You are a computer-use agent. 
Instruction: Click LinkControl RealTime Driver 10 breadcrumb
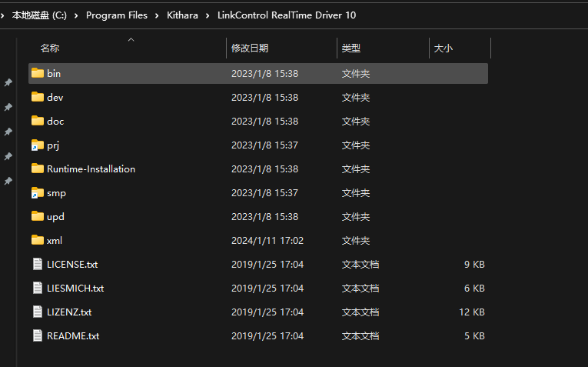coord(287,15)
